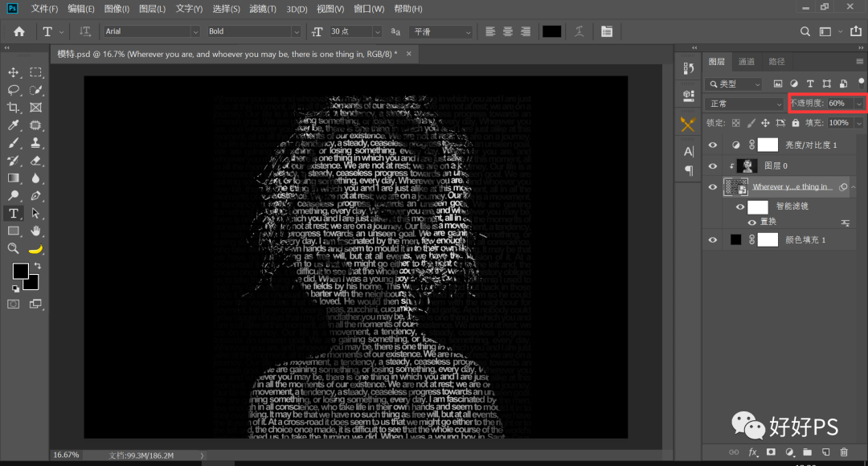Create new fill or adjustment layer
868x466 pixels.
789,452
